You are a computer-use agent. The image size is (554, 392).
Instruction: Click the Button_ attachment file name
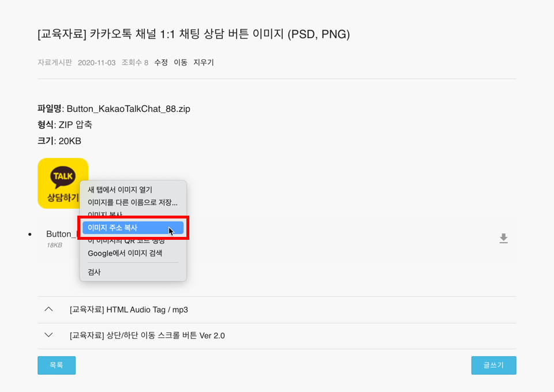click(x=62, y=234)
